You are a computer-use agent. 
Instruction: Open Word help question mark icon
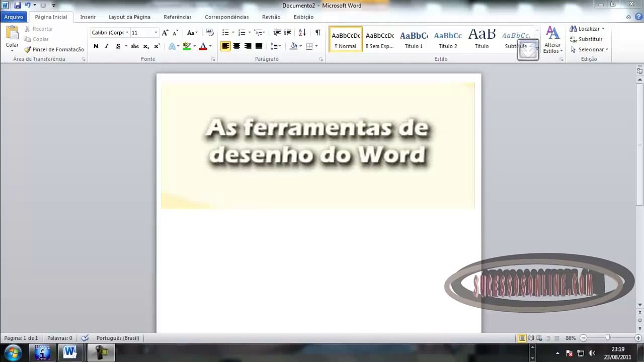[x=638, y=17]
